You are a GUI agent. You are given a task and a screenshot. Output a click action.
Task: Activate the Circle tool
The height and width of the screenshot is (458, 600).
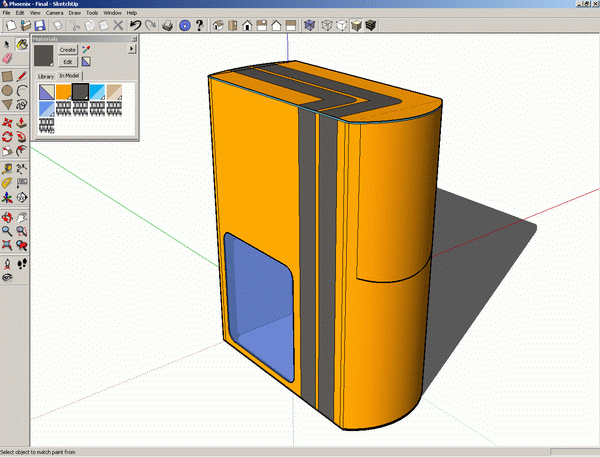click(x=7, y=89)
